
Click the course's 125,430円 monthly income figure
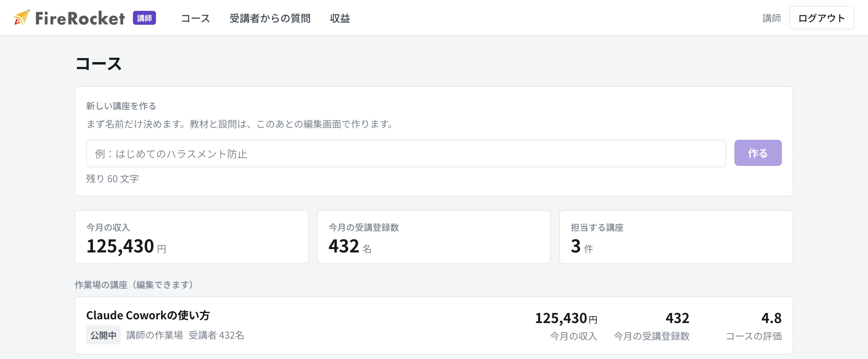click(566, 318)
